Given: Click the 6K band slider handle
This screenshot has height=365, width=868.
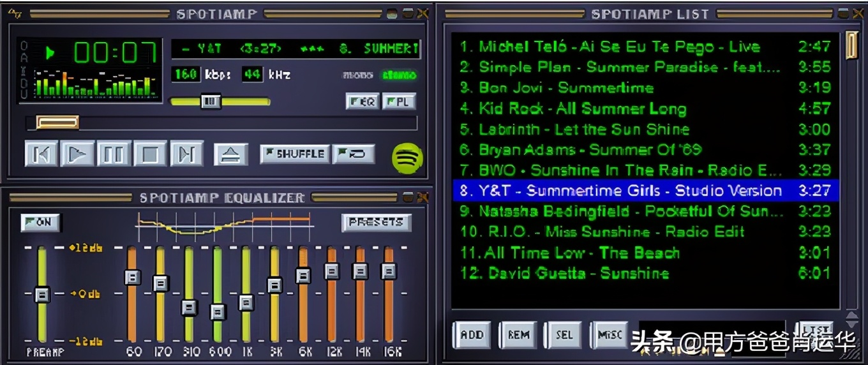Looking at the screenshot, I should coord(303,275).
